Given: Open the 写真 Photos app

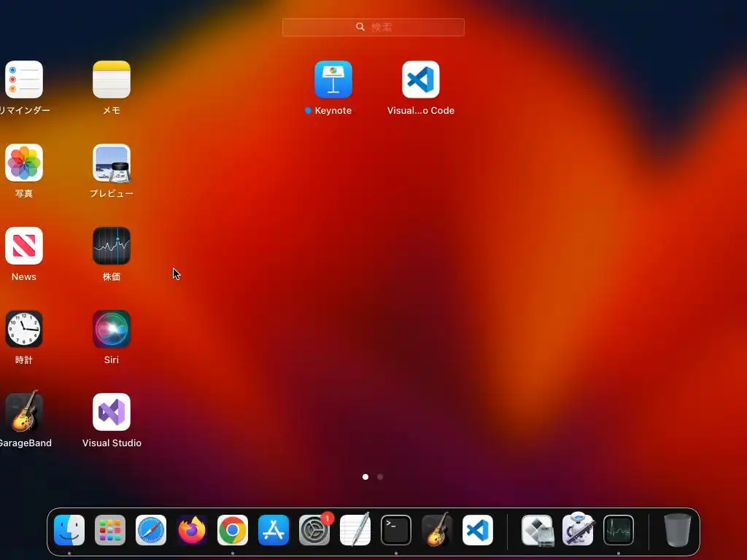Looking at the screenshot, I should [x=24, y=163].
